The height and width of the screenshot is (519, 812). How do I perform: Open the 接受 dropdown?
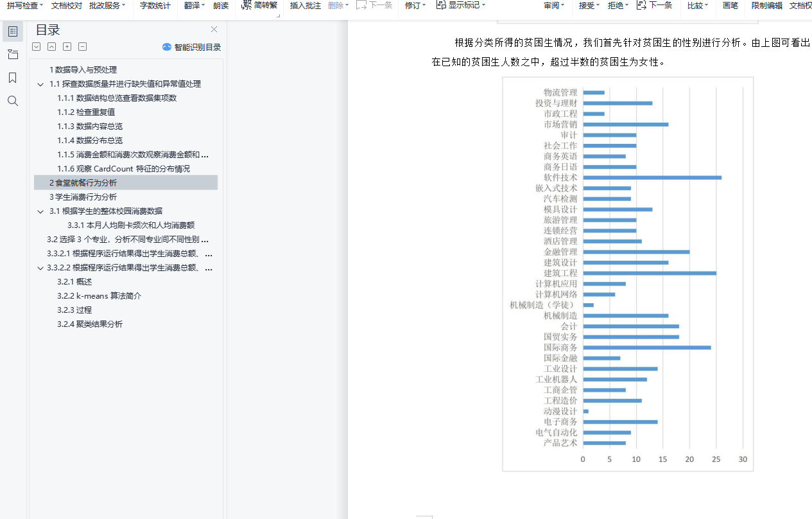589,5
